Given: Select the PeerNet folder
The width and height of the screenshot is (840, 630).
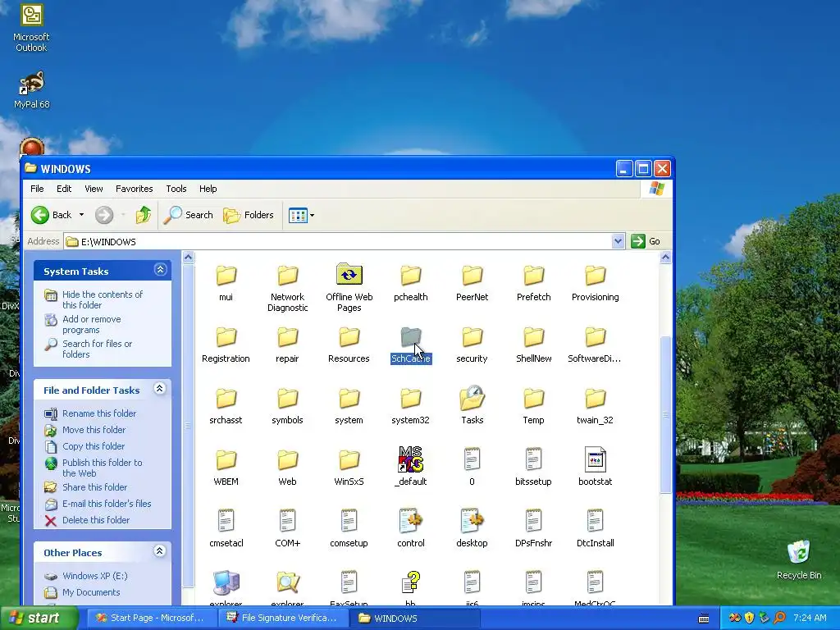Looking at the screenshot, I should (x=472, y=284).
